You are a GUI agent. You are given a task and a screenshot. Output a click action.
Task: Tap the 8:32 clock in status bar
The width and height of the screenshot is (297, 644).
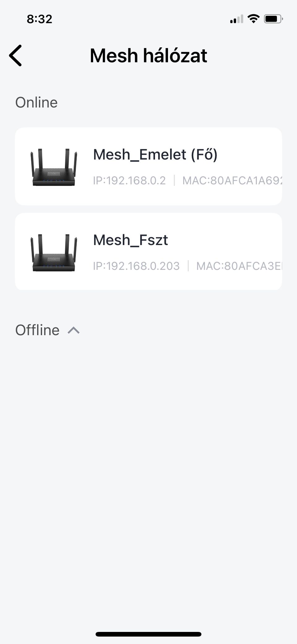(40, 19)
